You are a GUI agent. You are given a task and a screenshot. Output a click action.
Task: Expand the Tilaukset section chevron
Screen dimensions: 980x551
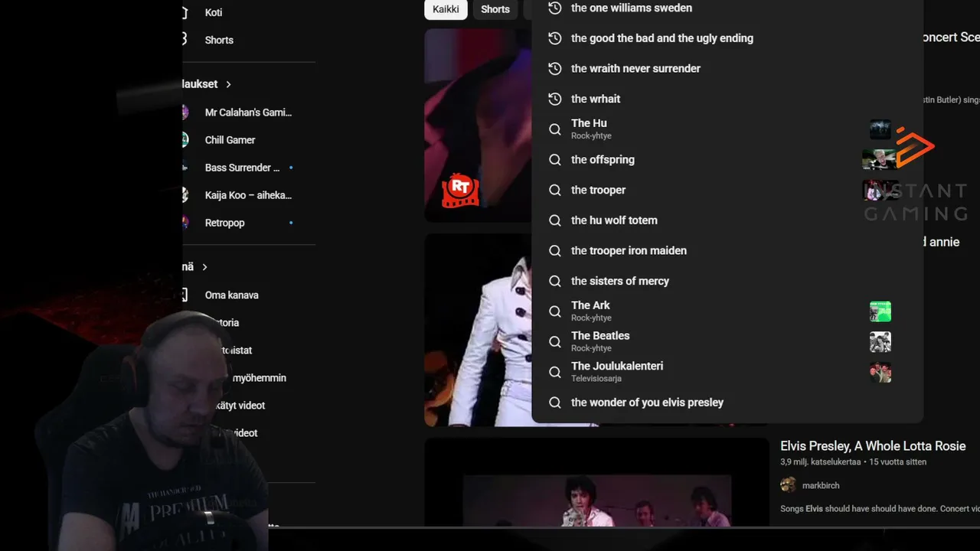pyautogui.click(x=228, y=84)
